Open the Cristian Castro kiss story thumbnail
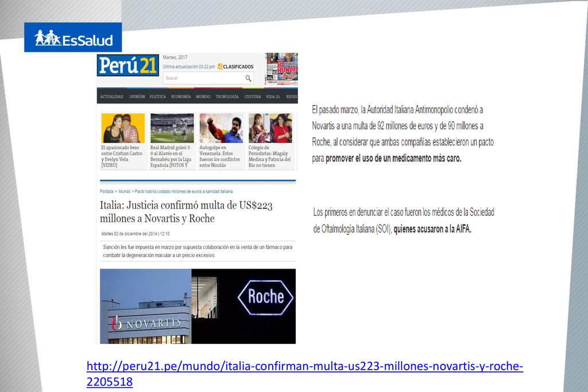 coord(123,128)
